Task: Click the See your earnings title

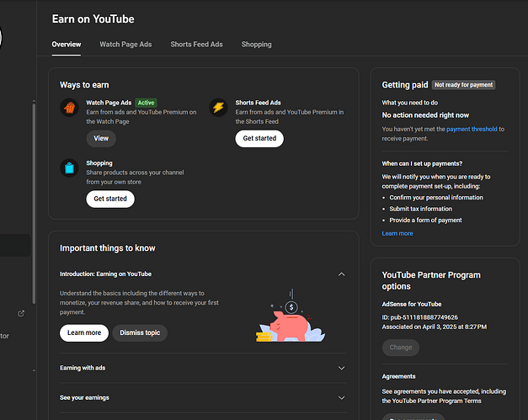Action: pyautogui.click(x=84, y=397)
